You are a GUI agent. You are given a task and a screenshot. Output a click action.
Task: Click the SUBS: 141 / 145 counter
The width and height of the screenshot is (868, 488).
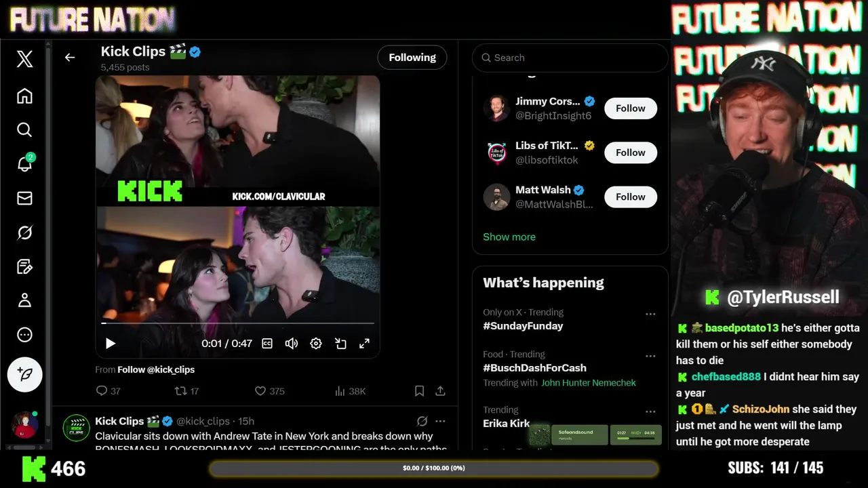coord(776,468)
